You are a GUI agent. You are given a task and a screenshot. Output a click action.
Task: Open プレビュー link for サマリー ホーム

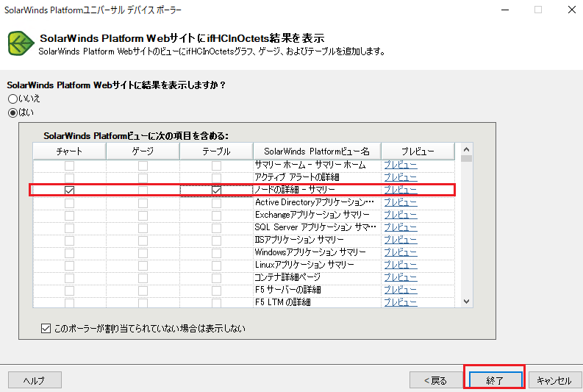pyautogui.click(x=401, y=165)
